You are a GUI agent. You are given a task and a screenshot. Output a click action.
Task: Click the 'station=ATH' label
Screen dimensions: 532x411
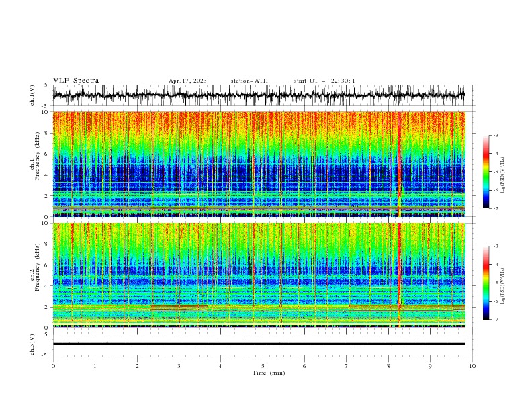[x=249, y=81]
